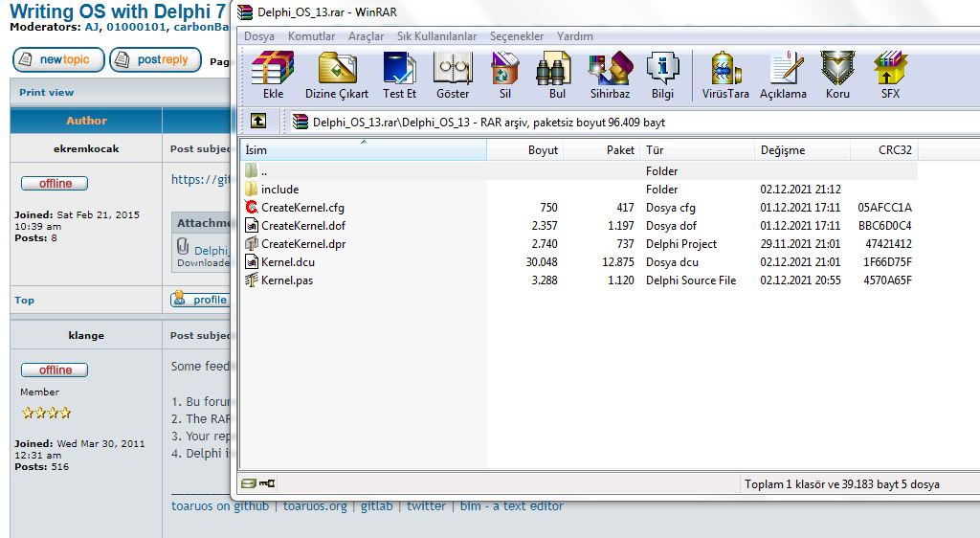Go up one folder level arrow
Screen dimensions: 980x538
tap(258, 122)
